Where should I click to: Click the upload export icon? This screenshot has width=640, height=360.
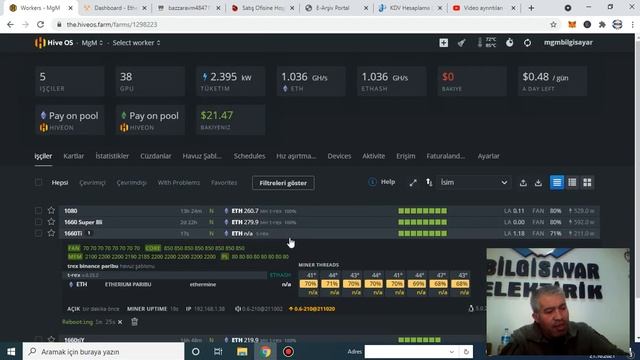pyautogui.click(x=523, y=182)
